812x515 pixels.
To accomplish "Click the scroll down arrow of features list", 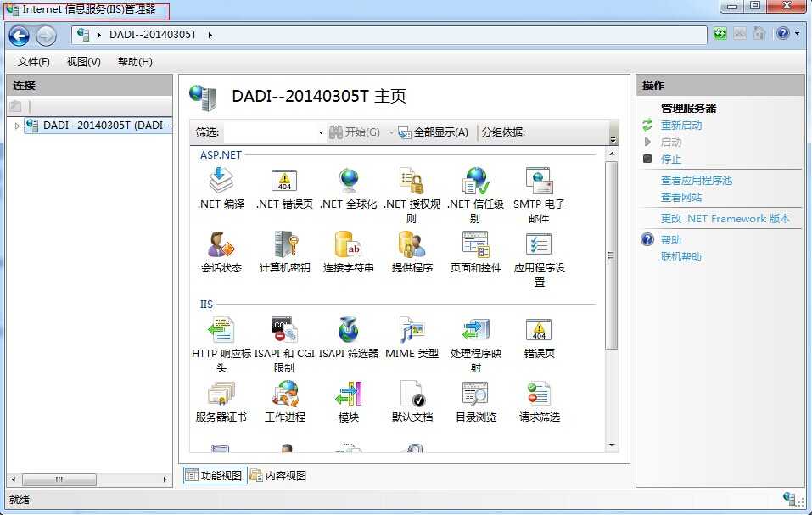I will [x=612, y=445].
